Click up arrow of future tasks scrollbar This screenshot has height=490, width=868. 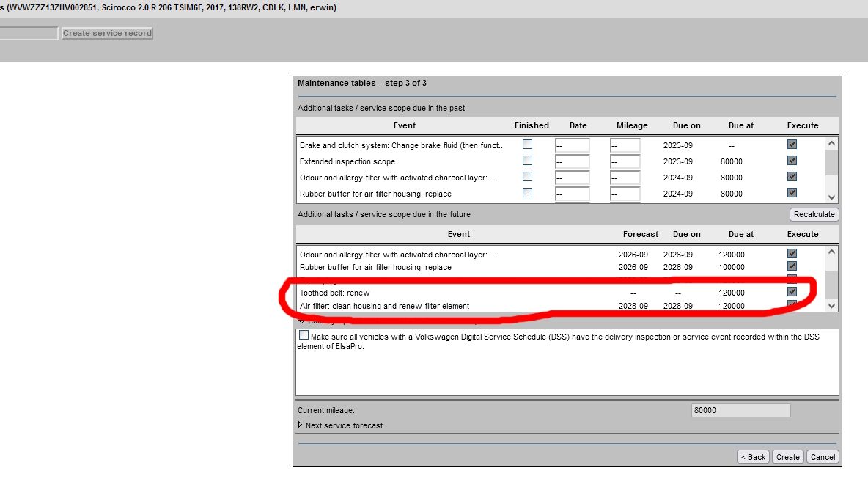click(831, 252)
